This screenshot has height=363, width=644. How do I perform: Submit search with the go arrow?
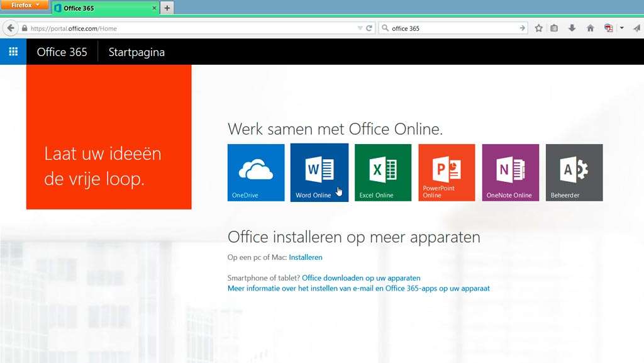coord(522,28)
